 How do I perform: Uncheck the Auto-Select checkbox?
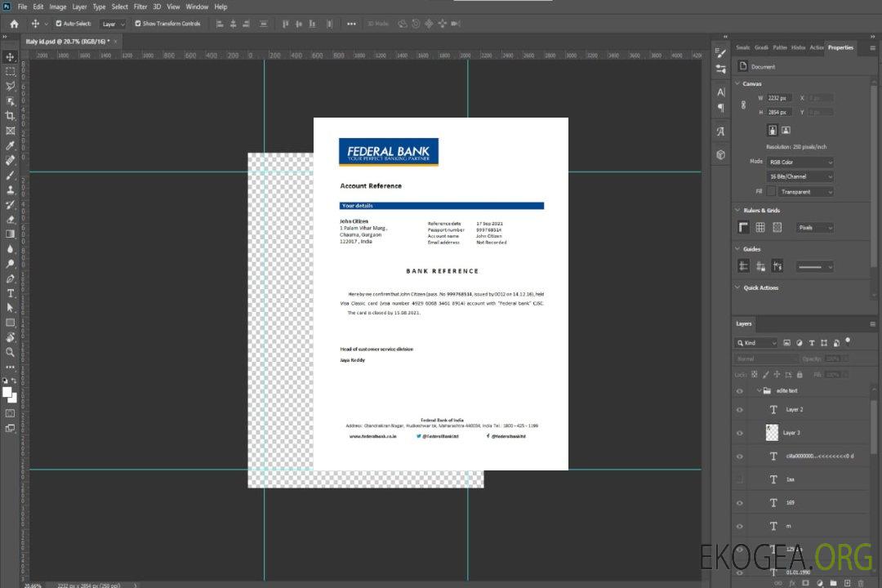59,24
